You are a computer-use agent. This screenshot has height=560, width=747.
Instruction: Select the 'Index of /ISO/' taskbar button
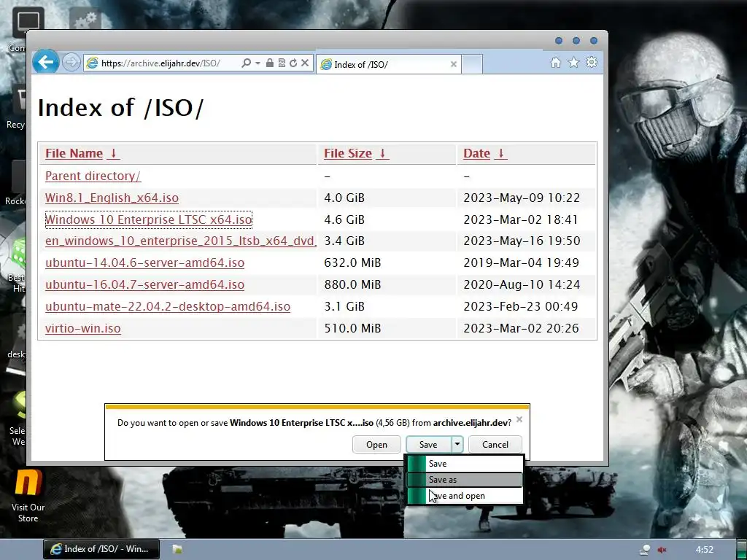point(101,549)
